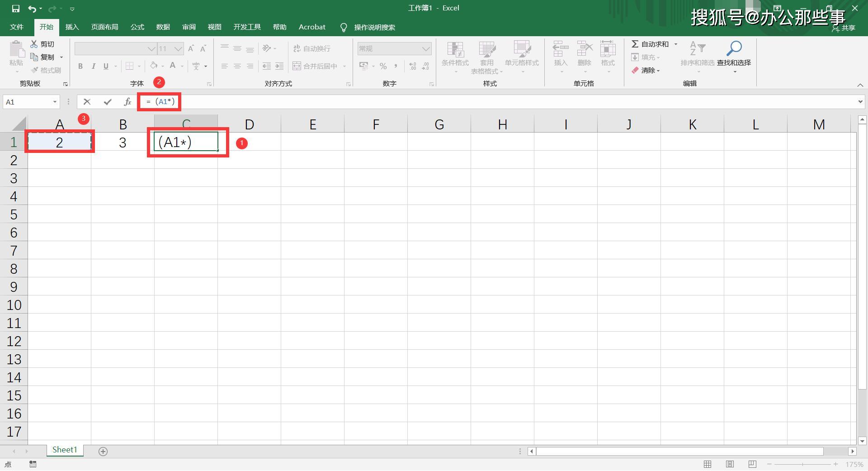Viewport: 868px width, 471px height.
Task: Click the Fill down button
Action: [645, 57]
